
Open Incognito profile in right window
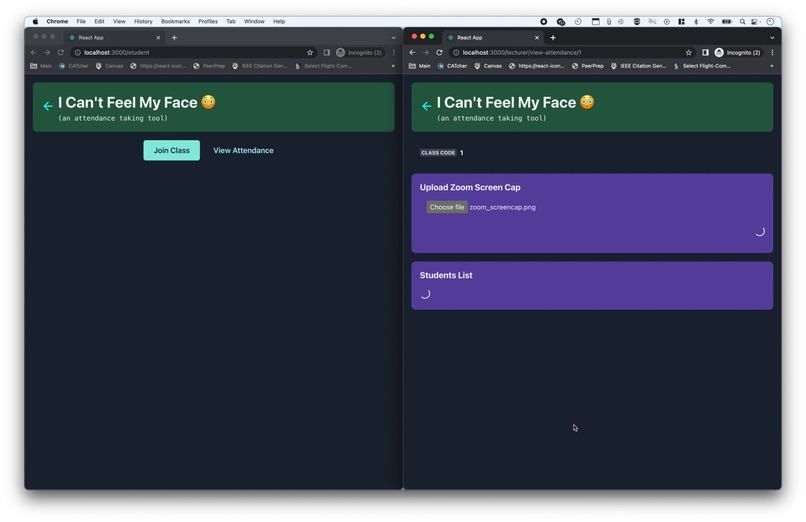[738, 52]
